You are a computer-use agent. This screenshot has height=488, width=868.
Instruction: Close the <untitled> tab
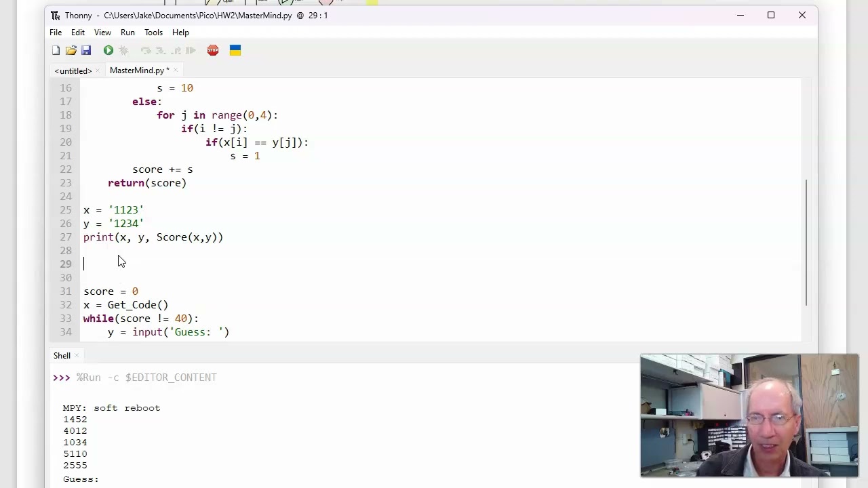(x=98, y=70)
